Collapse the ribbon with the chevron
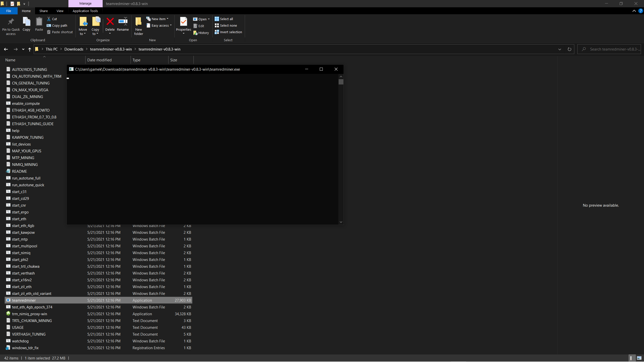The width and height of the screenshot is (644, 362). point(634,11)
